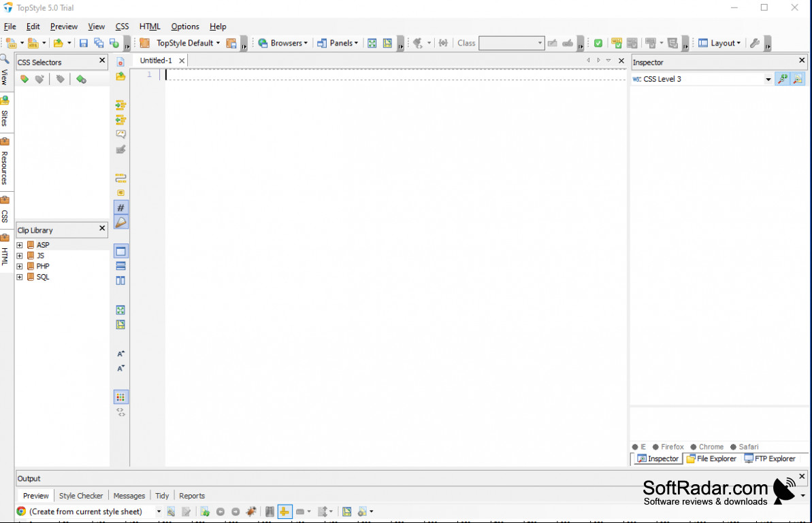Click the angle brackets icon at bottom of editor toolbar

tap(120, 412)
